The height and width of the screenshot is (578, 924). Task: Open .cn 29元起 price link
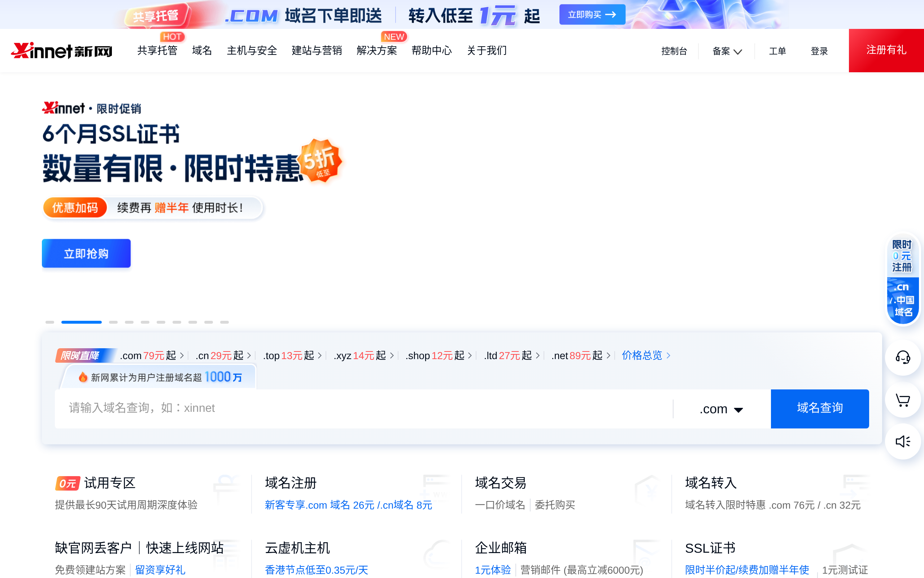coord(223,355)
